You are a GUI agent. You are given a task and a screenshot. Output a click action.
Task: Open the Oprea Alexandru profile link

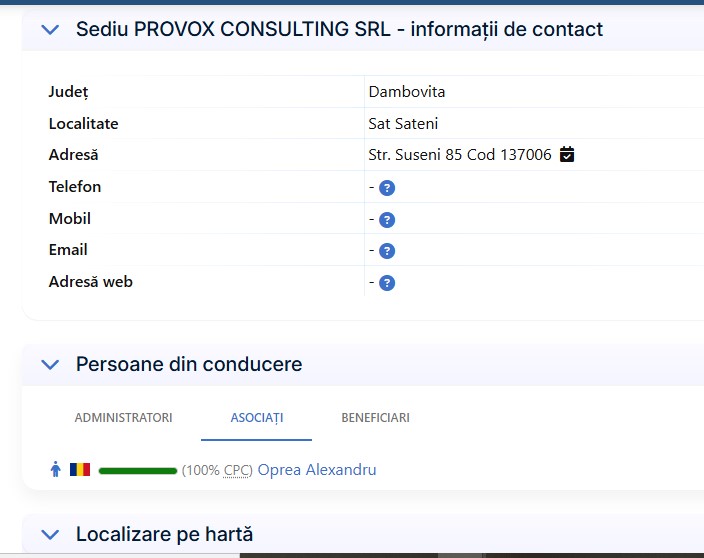(317, 470)
